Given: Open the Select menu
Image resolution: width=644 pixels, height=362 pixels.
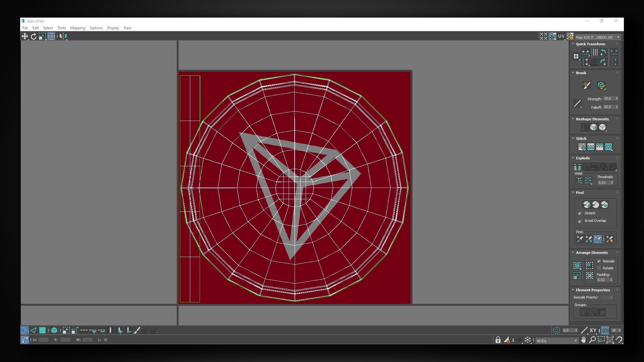Looking at the screenshot, I should [48, 28].
